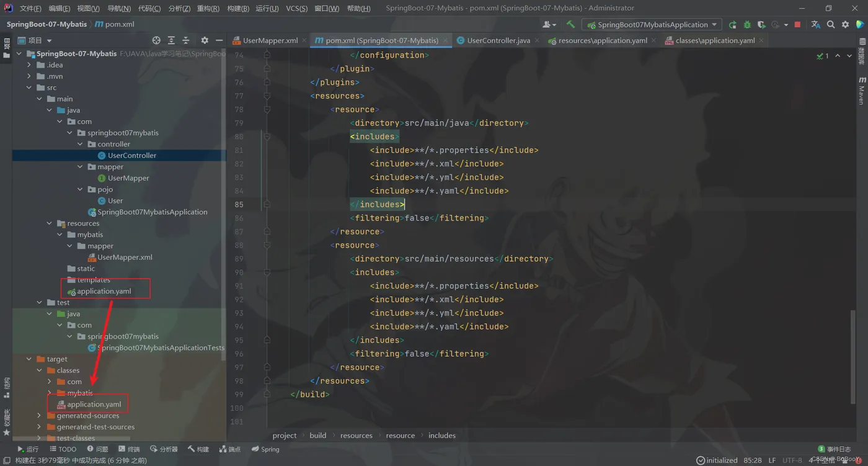Image resolution: width=868 pixels, height=466 pixels.
Task: Locate opened file with the crosshair icon
Action: [x=156, y=40]
